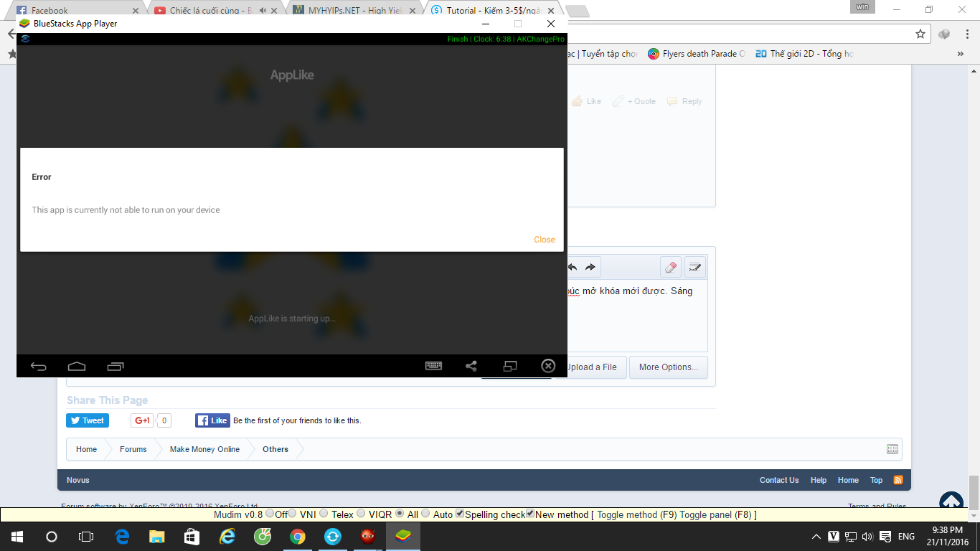980x551 pixels.
Task: Open the Help footer link
Action: coord(819,480)
